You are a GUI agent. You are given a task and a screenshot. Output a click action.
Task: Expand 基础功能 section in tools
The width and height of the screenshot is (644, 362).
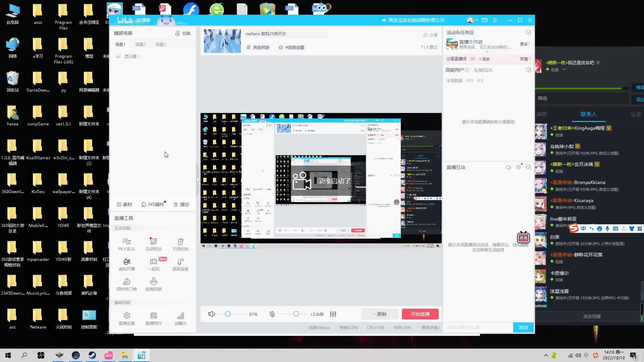pyautogui.click(x=122, y=302)
